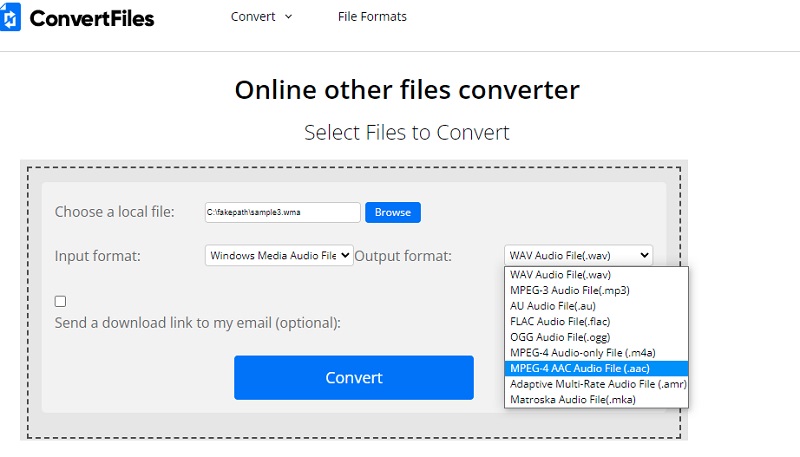Enable the email download link checkbox

pyautogui.click(x=60, y=301)
